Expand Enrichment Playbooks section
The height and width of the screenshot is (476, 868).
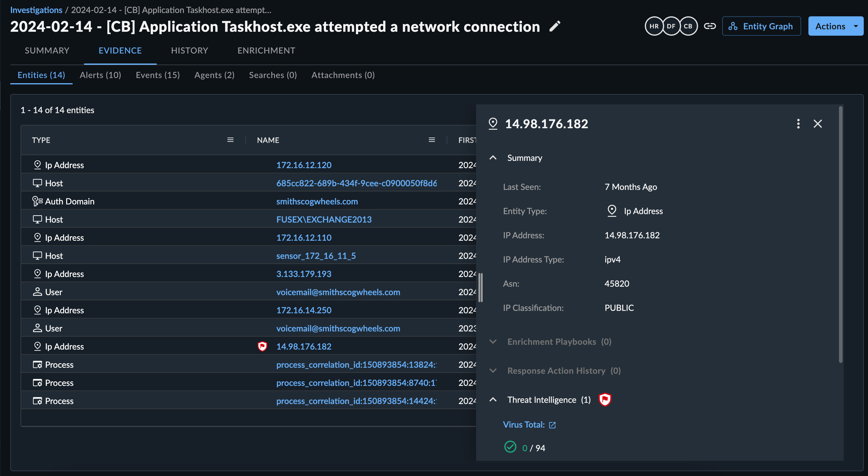point(493,342)
